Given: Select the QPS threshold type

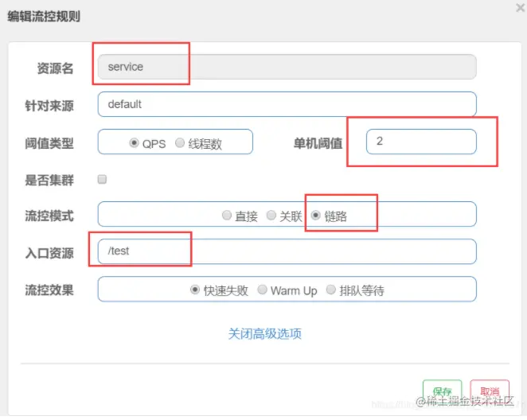Looking at the screenshot, I should click(134, 143).
